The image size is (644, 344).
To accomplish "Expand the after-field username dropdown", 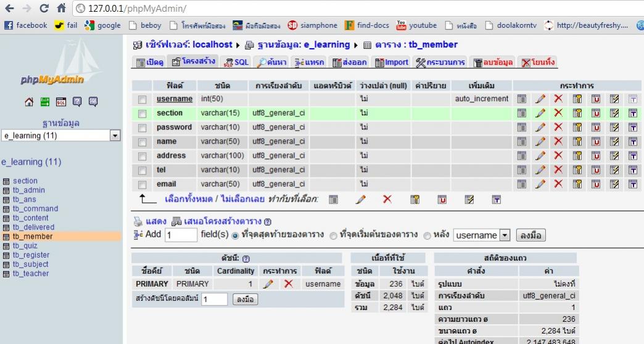I will pos(505,235).
